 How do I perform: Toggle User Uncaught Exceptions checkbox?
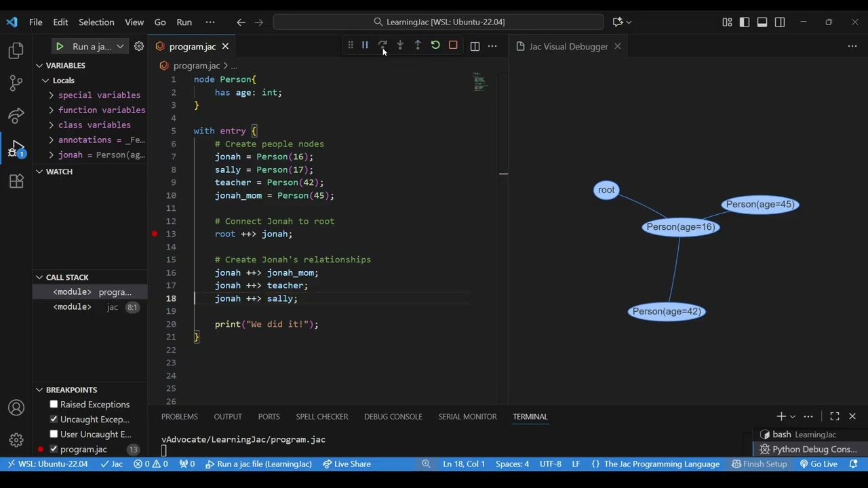pyautogui.click(x=54, y=434)
